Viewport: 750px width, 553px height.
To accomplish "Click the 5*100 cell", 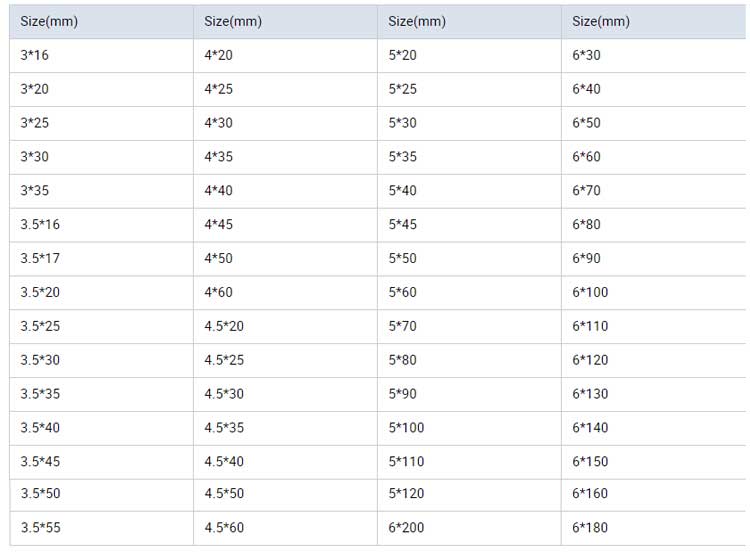I will pyautogui.click(x=406, y=427).
